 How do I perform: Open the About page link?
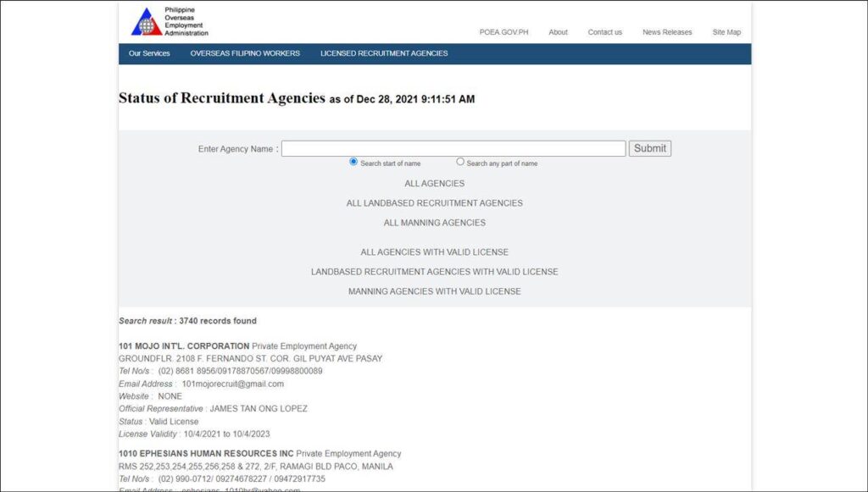click(x=558, y=32)
